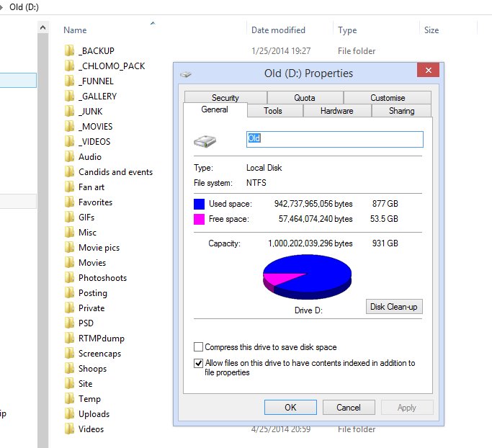
Task: Close the Old (D:) Properties dialog
Action: 428,70
